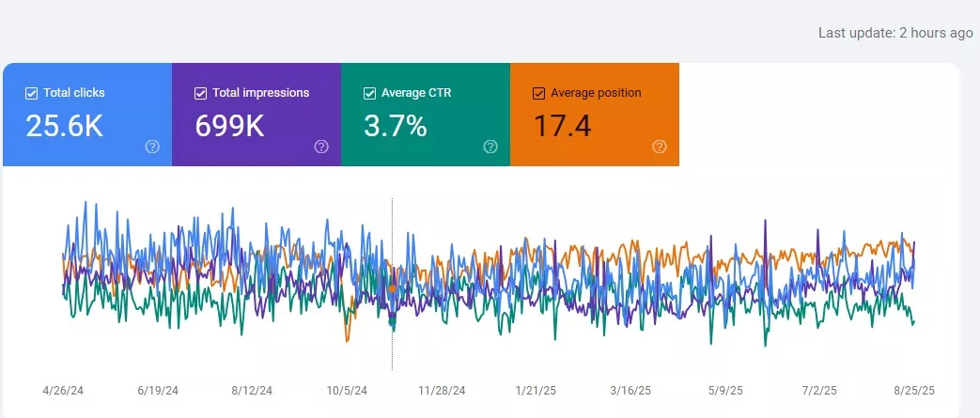The width and height of the screenshot is (980, 418).
Task: Click the Average CTR help question mark
Action: click(490, 147)
